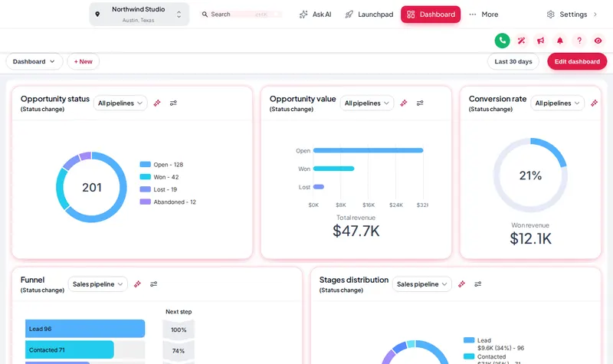Viewport: 613px width, 364px height.
Task: Click the 21% conversion rate value
Action: 530,175
